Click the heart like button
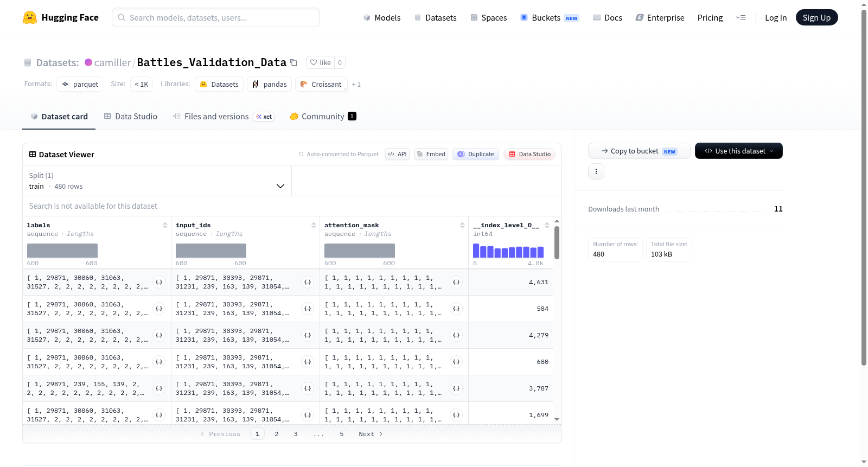The image size is (868, 467). tap(320, 62)
